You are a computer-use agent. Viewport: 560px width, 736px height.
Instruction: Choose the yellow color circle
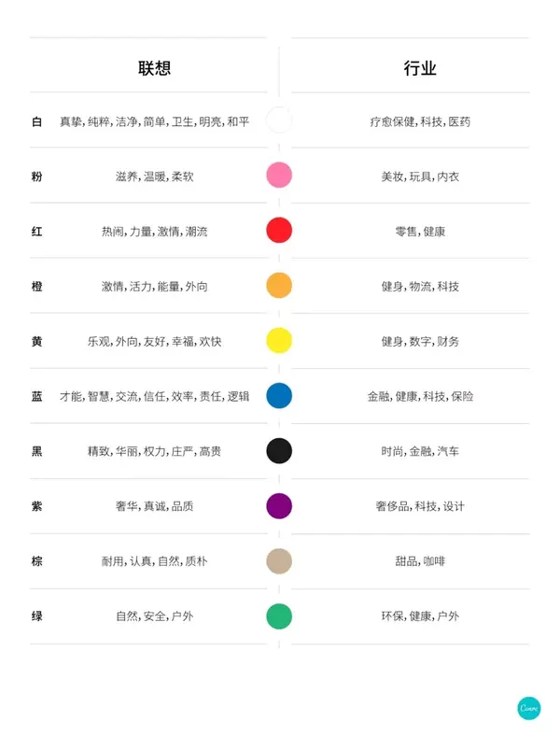279,340
